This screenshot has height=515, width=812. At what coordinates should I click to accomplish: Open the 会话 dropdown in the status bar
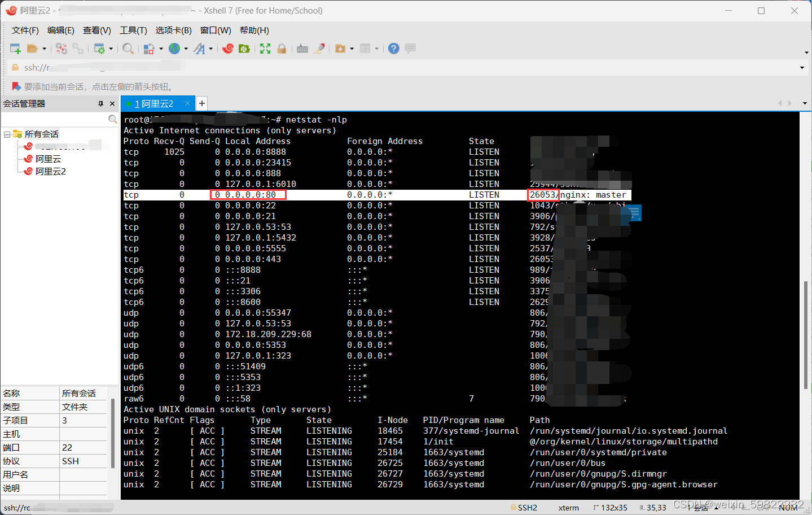(x=706, y=508)
